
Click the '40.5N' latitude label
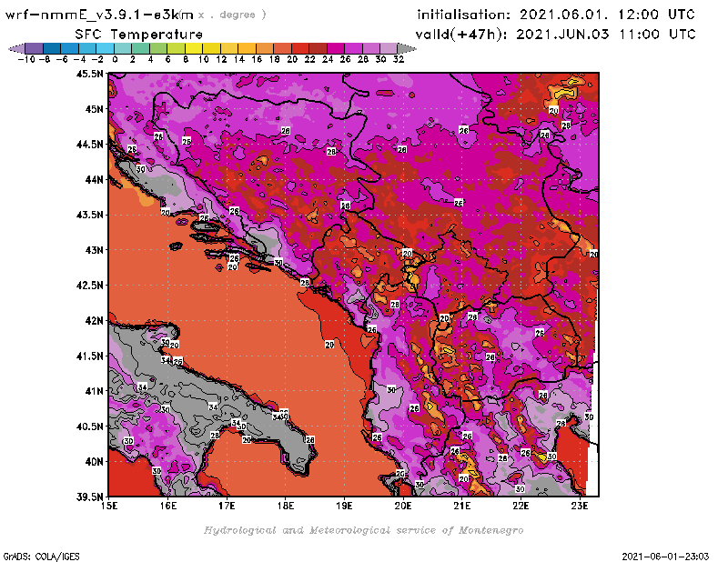point(89,427)
